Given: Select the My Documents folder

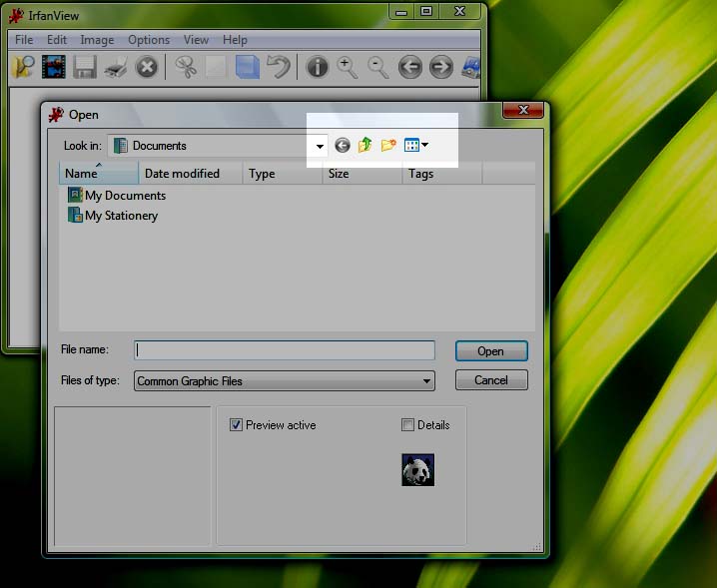Looking at the screenshot, I should (x=125, y=196).
